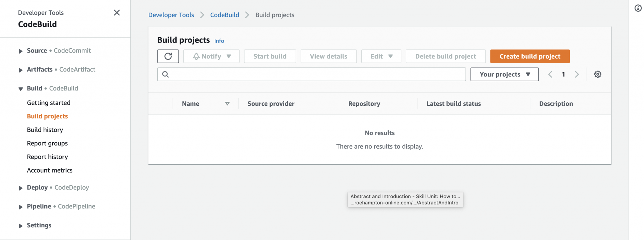This screenshot has height=240, width=644.
Task: Open the Edit dropdown menu
Action: [x=381, y=56]
